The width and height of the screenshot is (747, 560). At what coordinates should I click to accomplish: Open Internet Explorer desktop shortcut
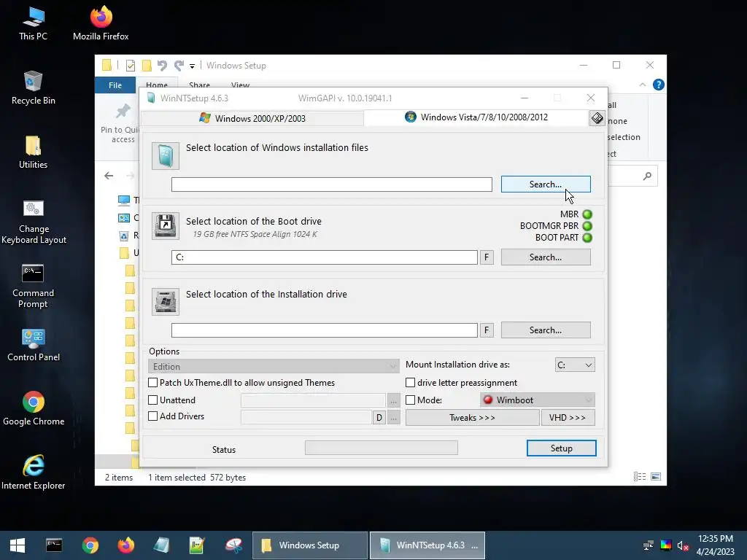(x=34, y=472)
